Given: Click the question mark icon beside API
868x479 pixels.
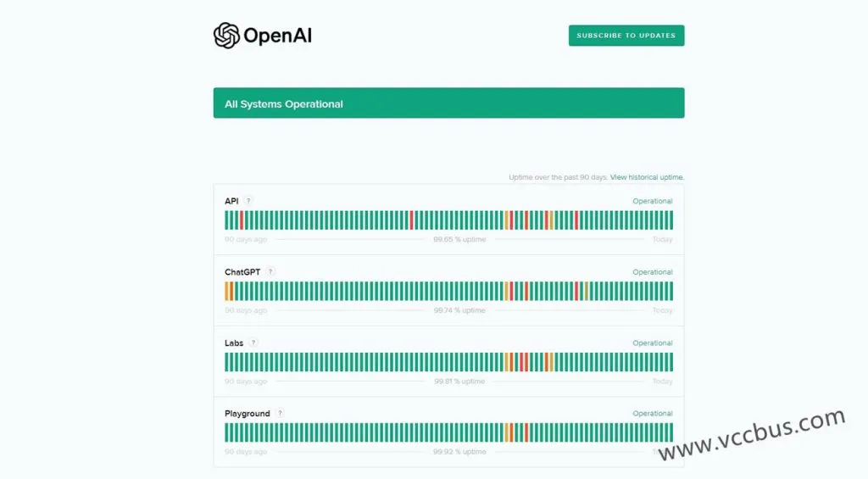Looking at the screenshot, I should point(248,201).
